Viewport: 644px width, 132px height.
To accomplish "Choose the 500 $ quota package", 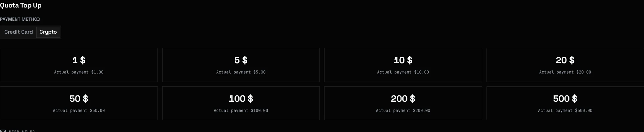I will click(565, 103).
